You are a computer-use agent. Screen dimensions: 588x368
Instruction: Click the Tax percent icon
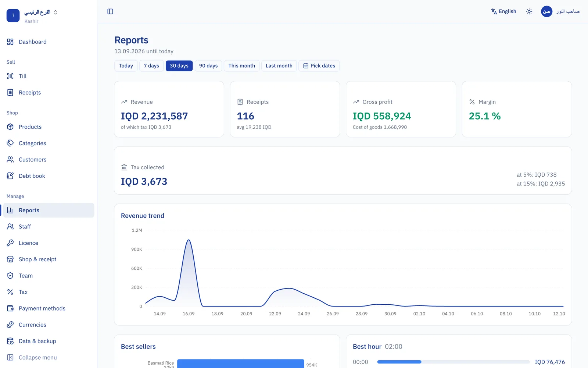coord(10,292)
